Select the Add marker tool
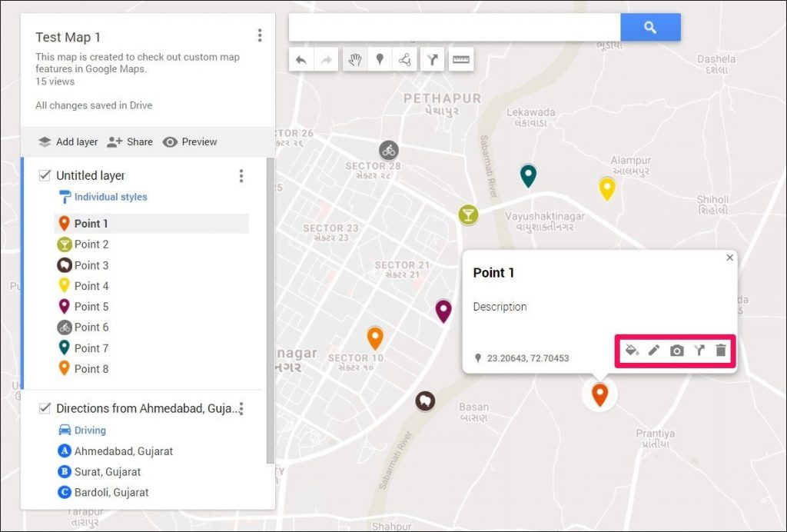Image resolution: width=787 pixels, height=532 pixels. (x=380, y=60)
